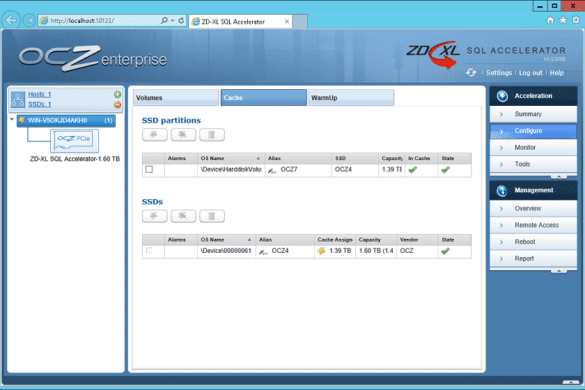Click the second toolbar button under SSDs
585x390 pixels.
pyautogui.click(x=183, y=216)
